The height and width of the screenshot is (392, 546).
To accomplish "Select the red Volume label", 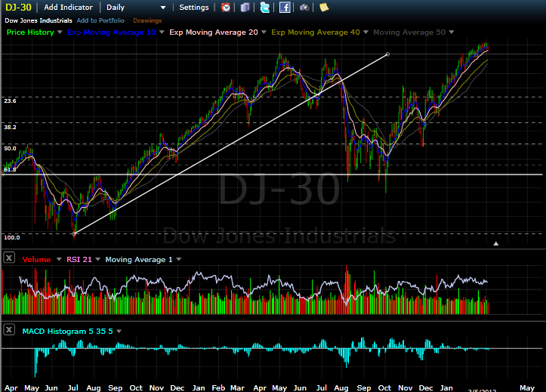I will coord(36,259).
